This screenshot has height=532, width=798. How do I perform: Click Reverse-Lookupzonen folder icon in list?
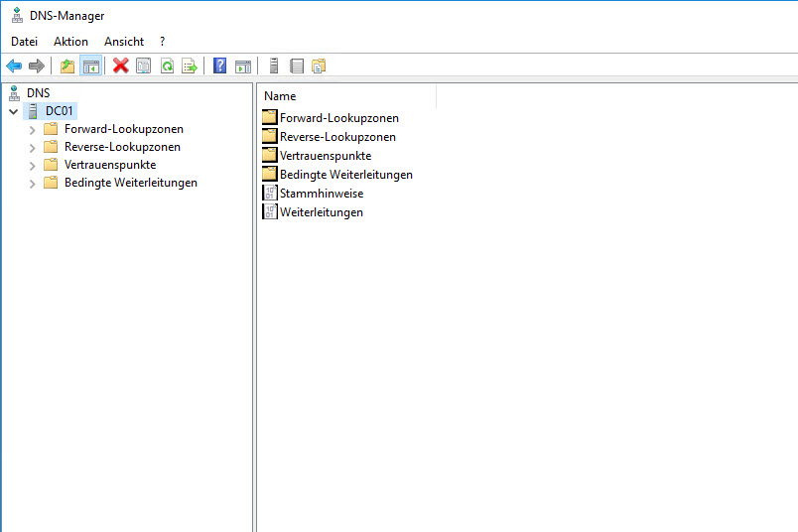(270, 136)
